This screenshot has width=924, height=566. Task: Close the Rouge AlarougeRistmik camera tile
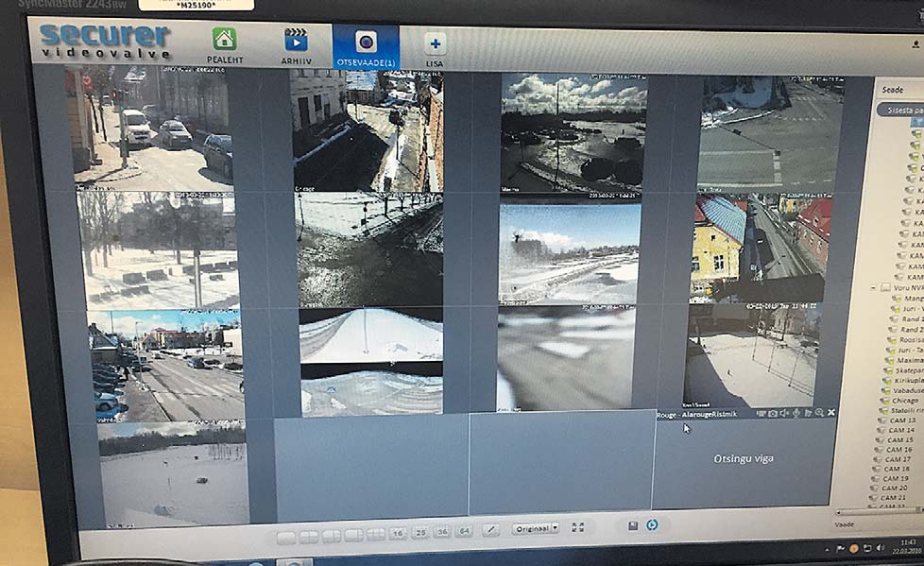click(x=831, y=413)
